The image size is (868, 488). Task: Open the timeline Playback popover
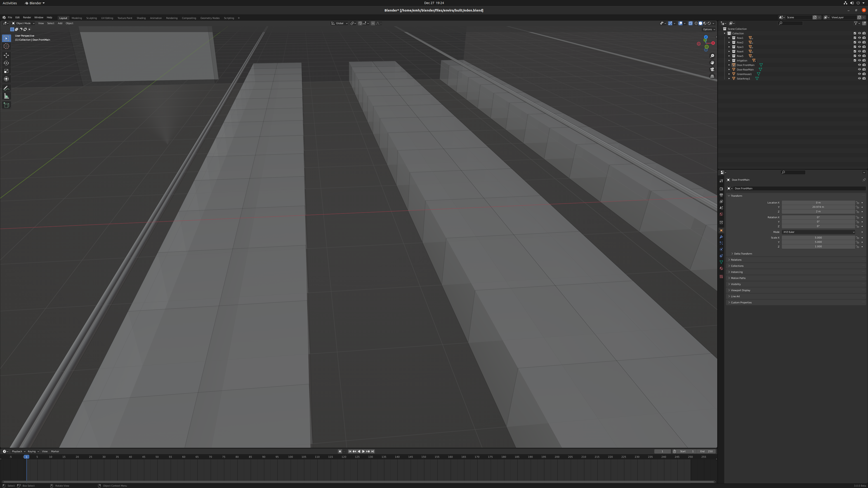click(19, 451)
